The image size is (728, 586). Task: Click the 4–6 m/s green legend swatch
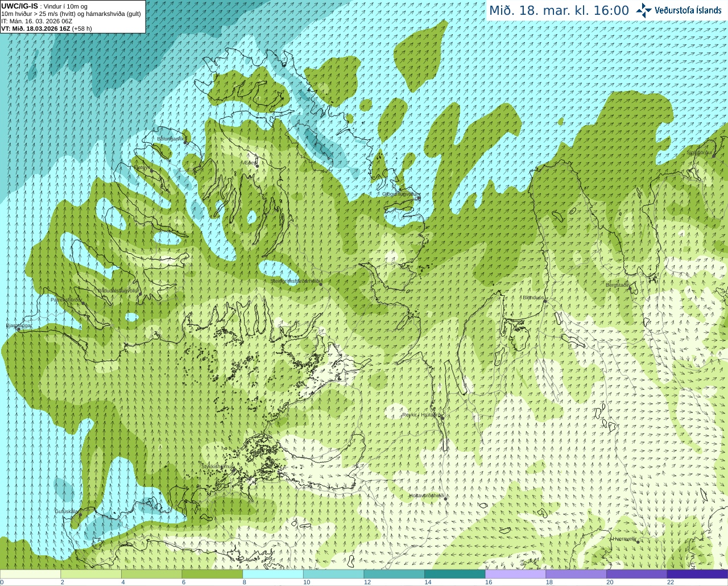[152, 574]
